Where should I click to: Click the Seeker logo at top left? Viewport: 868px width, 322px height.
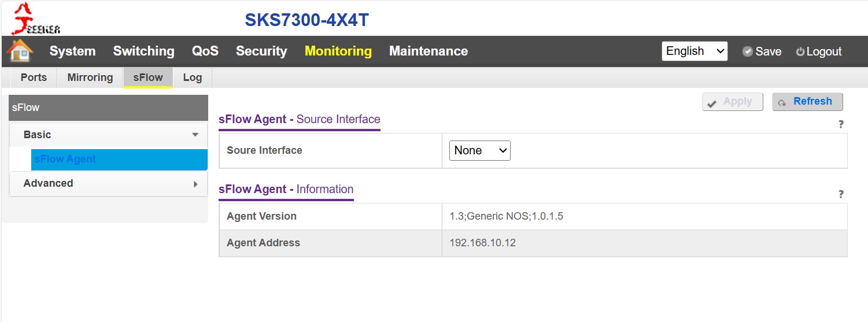point(36,19)
